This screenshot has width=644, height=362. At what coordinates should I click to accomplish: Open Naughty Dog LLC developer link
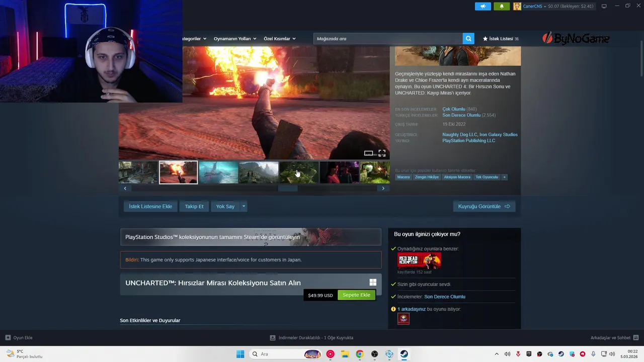(x=460, y=134)
